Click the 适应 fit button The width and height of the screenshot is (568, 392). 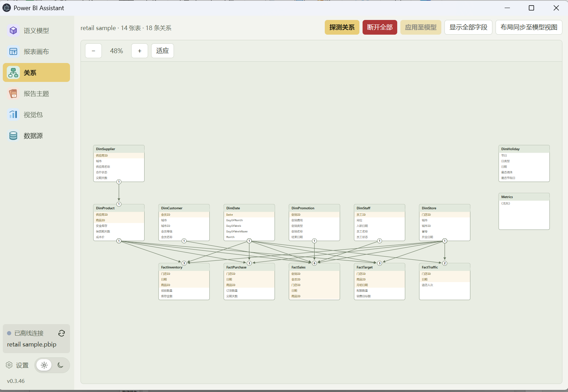[x=162, y=51]
